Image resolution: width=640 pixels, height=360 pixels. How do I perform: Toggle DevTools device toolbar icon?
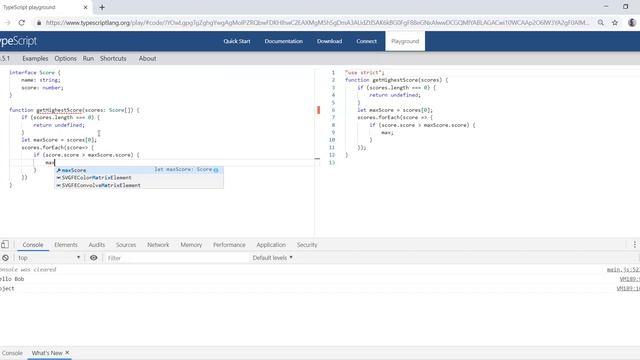click(5, 244)
